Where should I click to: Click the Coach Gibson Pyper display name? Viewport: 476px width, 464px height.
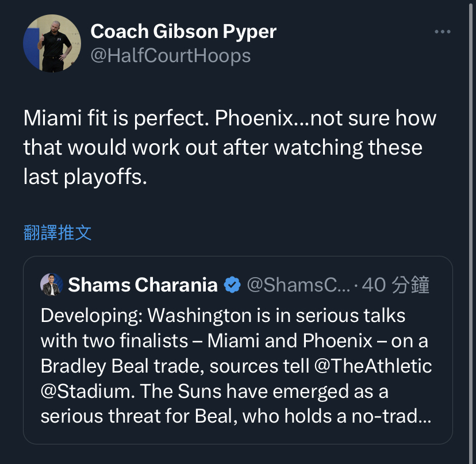183,32
